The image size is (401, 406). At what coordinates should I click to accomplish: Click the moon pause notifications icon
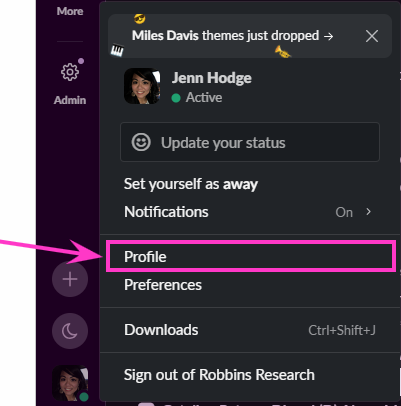[70, 331]
